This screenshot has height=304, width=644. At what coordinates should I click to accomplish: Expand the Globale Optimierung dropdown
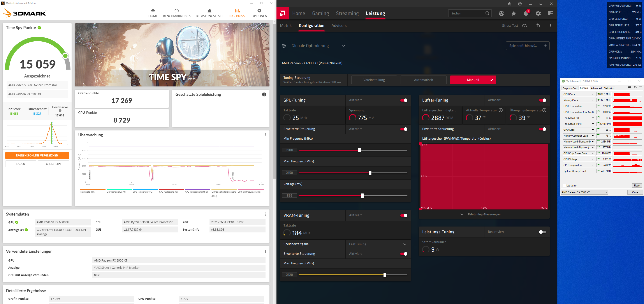343,46
